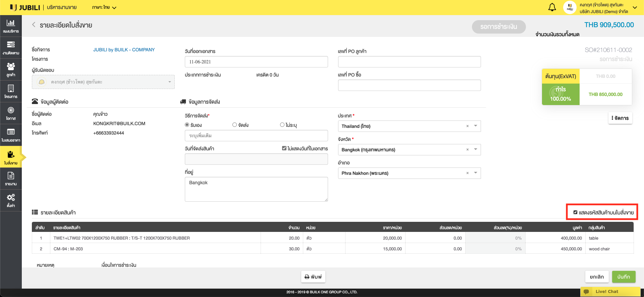Select the 'จัดส่ง' delivery radio option
This screenshot has width=644, height=297.
click(235, 125)
